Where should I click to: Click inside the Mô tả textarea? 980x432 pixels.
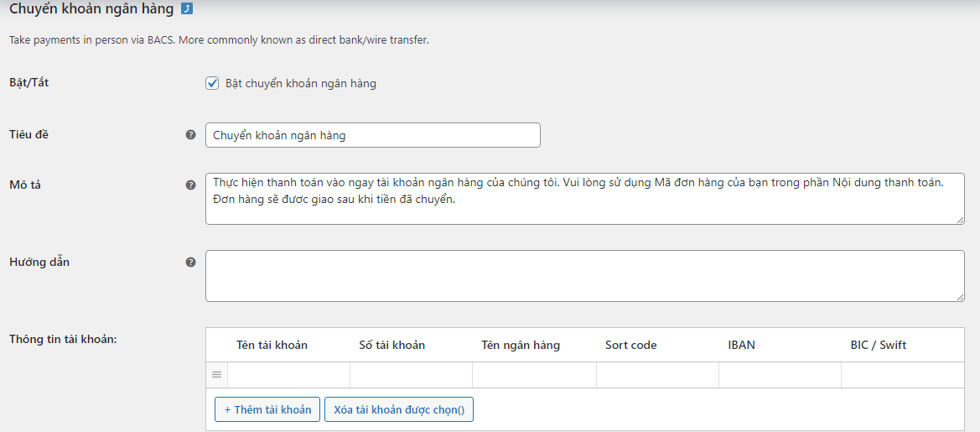click(x=583, y=199)
